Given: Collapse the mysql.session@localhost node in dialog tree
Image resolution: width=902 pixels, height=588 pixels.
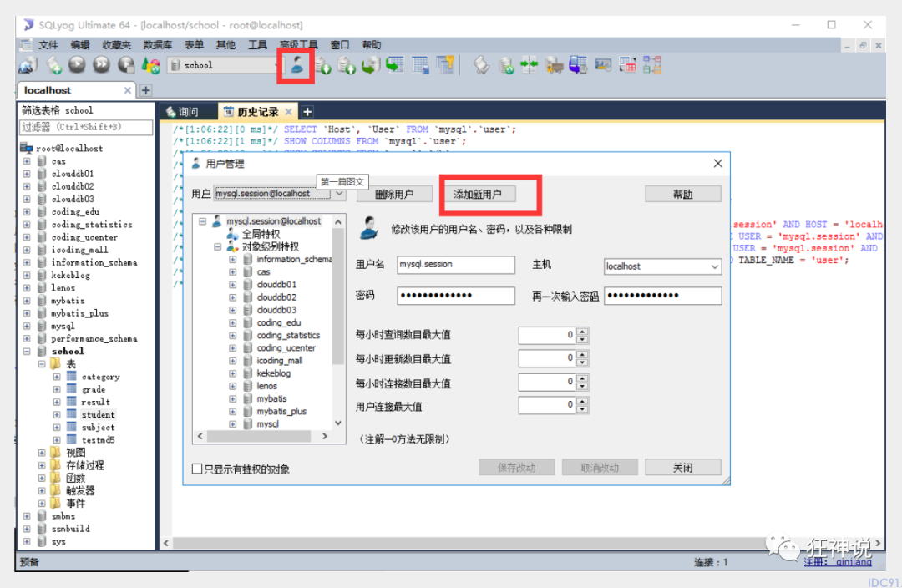Looking at the screenshot, I should tap(202, 221).
